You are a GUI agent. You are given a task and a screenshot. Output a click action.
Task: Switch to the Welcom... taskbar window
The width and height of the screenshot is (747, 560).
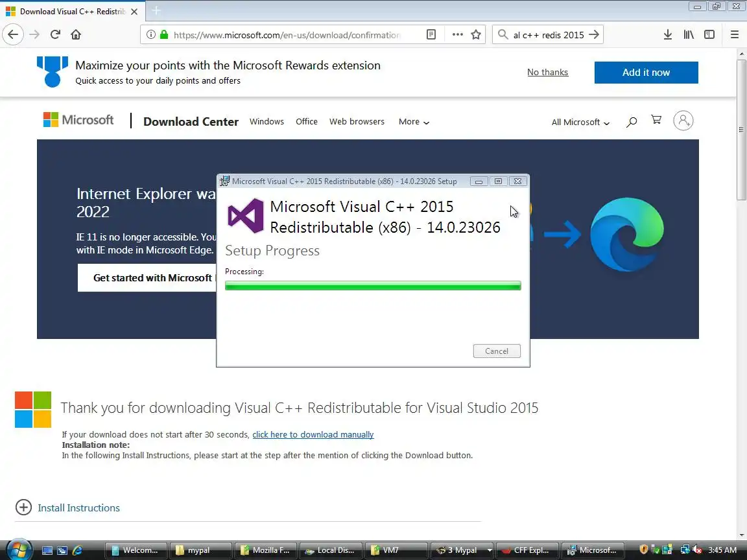point(136,550)
